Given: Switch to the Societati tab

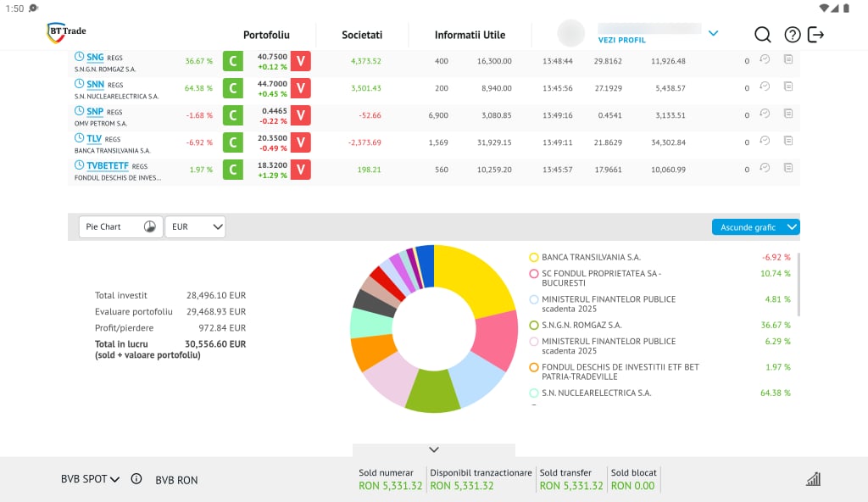Looking at the screenshot, I should [362, 35].
